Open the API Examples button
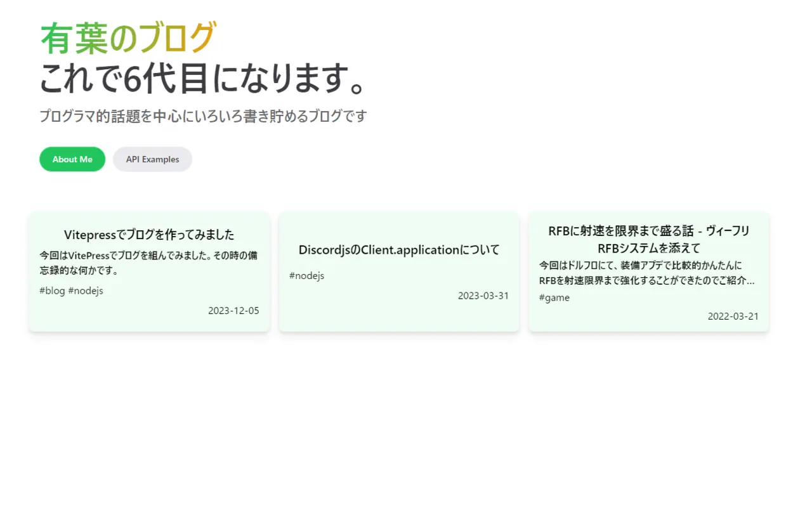Viewport: 812px width, 515px height. point(152,159)
